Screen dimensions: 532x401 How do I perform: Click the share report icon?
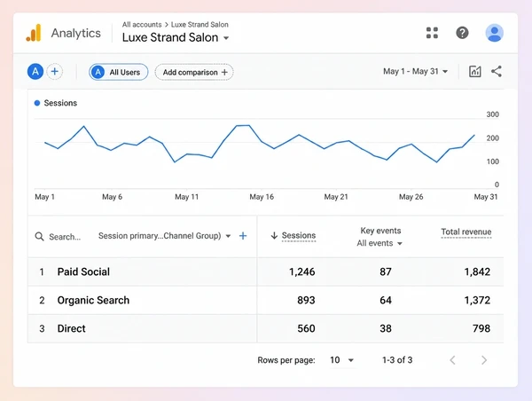[497, 71]
